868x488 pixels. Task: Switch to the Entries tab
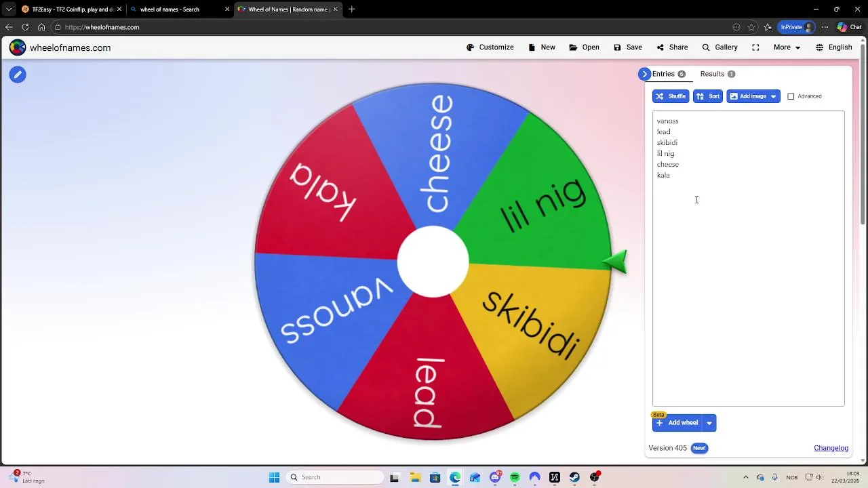coord(669,74)
